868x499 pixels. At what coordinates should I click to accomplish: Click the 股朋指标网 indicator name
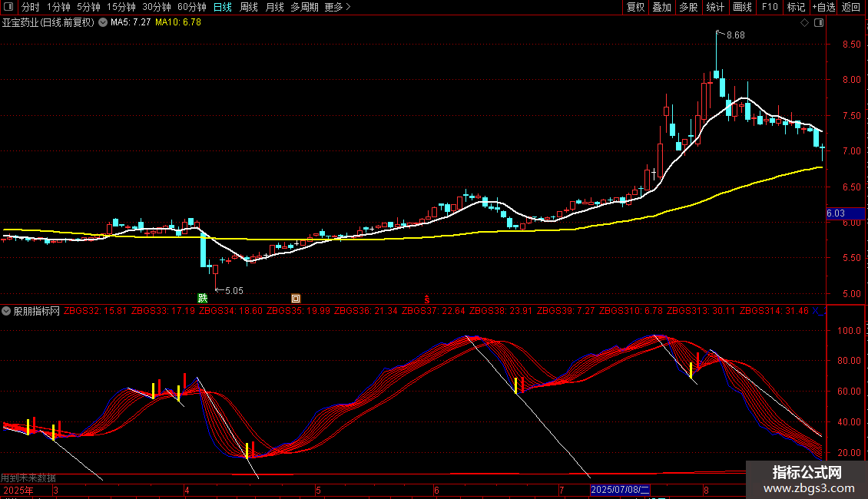coord(37,311)
